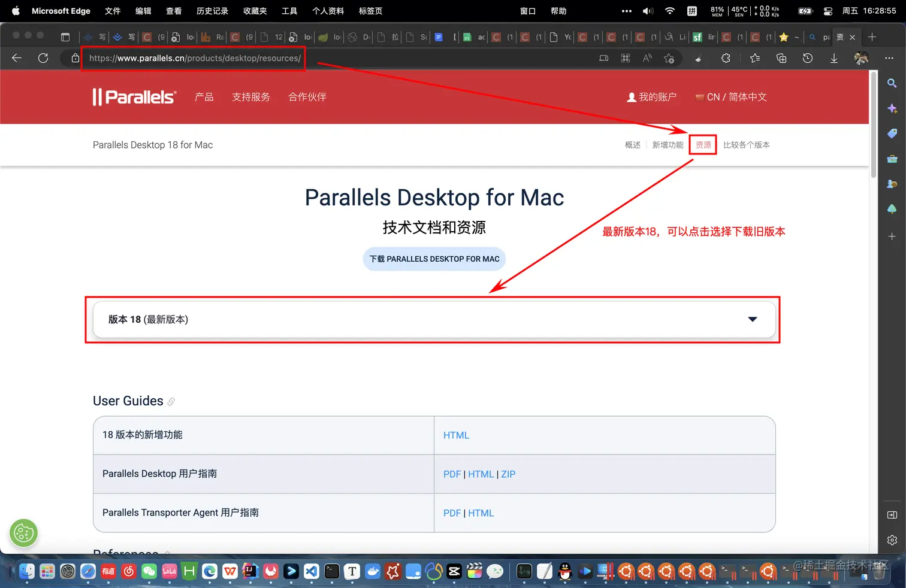Open the sidebar Copilot sparkle icon
The height and width of the screenshot is (588, 906).
892,108
